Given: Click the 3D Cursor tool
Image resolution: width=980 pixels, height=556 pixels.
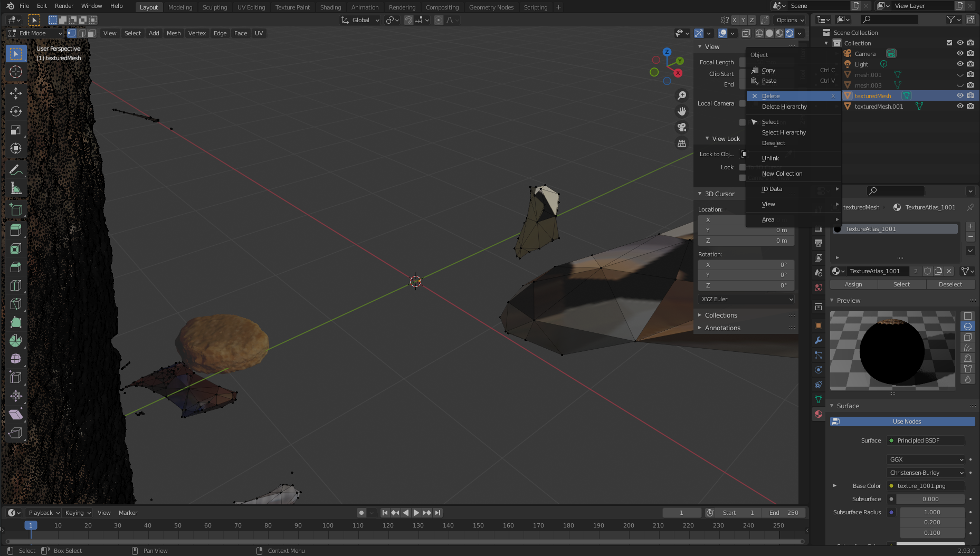Looking at the screenshot, I should (16, 72).
